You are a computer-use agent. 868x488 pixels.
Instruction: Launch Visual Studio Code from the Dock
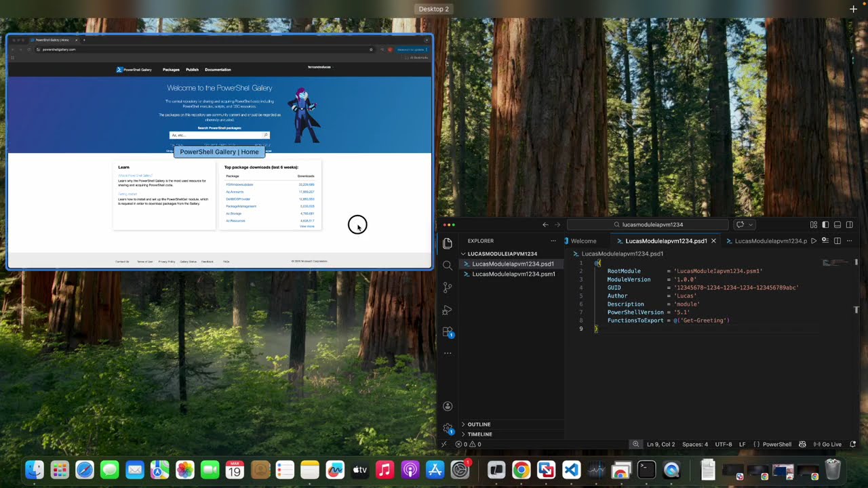571,469
